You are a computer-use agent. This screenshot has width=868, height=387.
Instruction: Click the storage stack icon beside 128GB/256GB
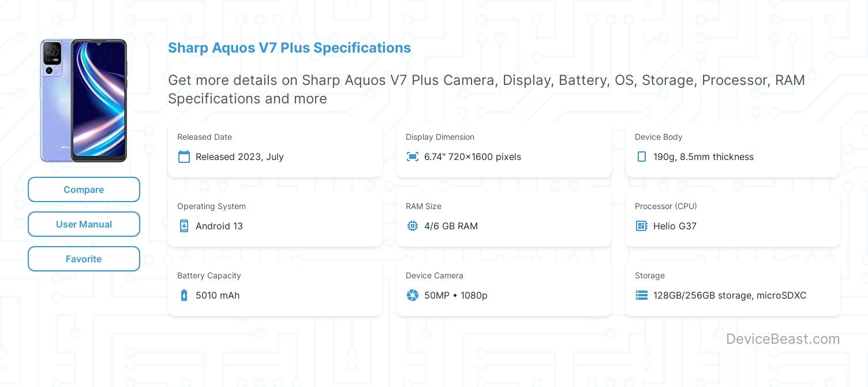click(x=642, y=295)
